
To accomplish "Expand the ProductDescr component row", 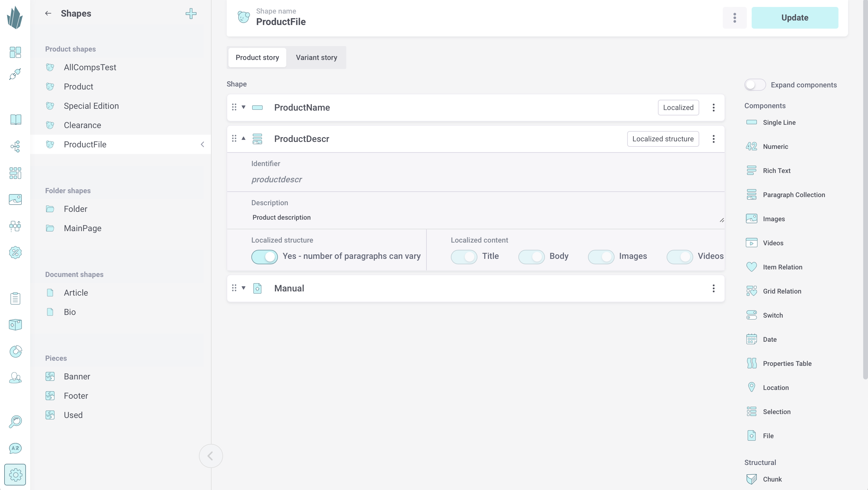I will pyautogui.click(x=243, y=138).
